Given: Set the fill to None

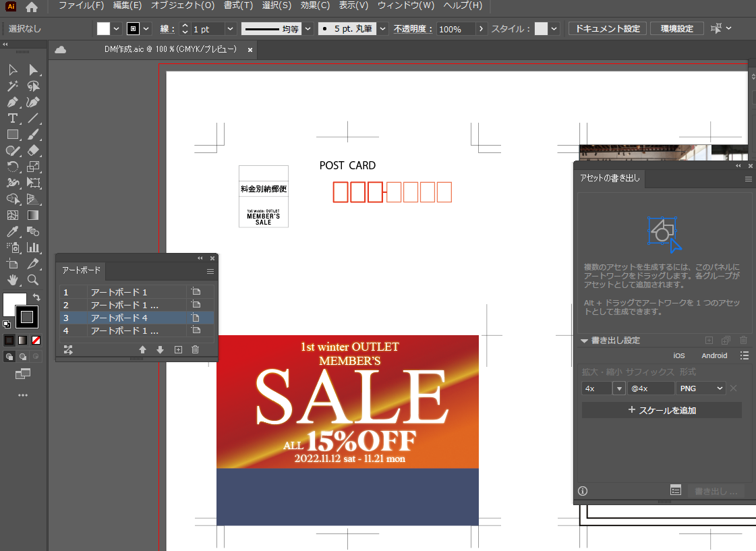Looking at the screenshot, I should click(36, 340).
